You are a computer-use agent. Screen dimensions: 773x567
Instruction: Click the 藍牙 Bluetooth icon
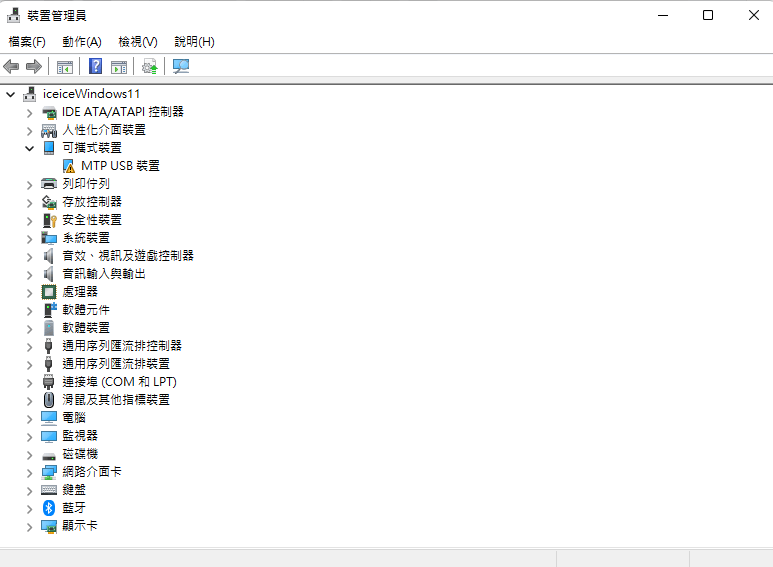point(49,508)
